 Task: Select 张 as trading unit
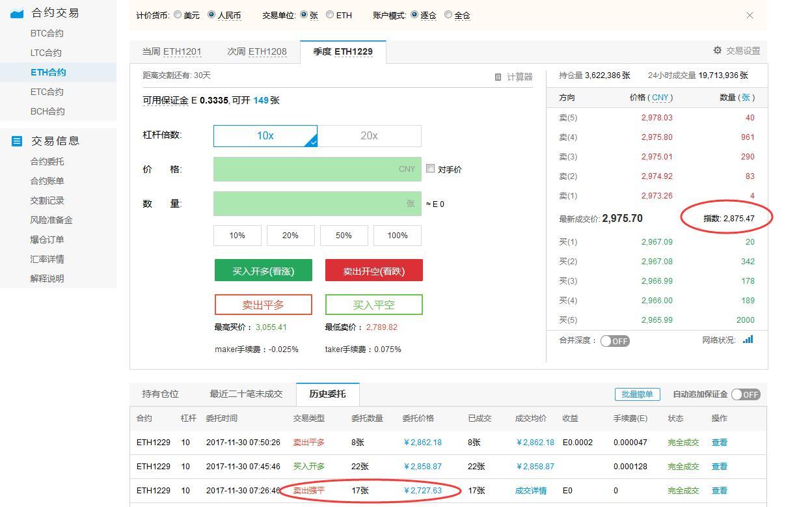pyautogui.click(x=304, y=14)
